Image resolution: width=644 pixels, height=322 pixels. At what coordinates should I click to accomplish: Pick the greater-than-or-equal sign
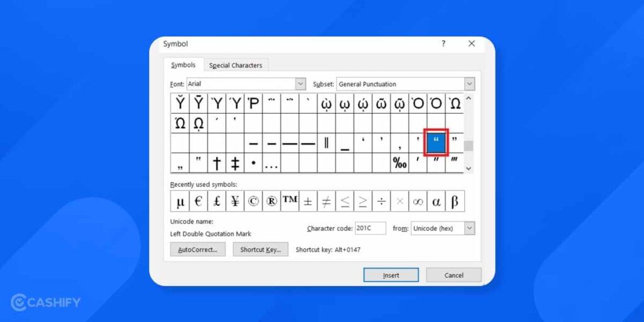coord(363,201)
